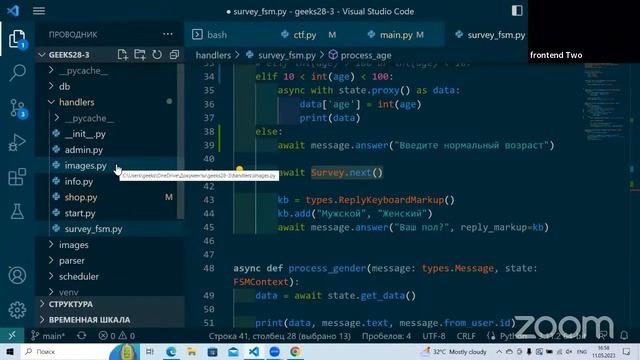Open the Accounts menu icon

(x=17, y=276)
